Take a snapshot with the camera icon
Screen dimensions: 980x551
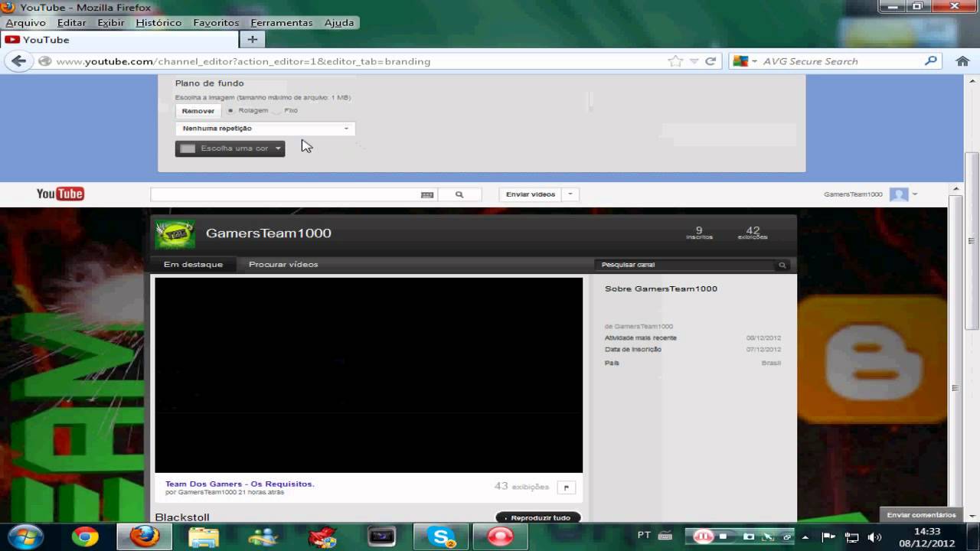coord(750,536)
